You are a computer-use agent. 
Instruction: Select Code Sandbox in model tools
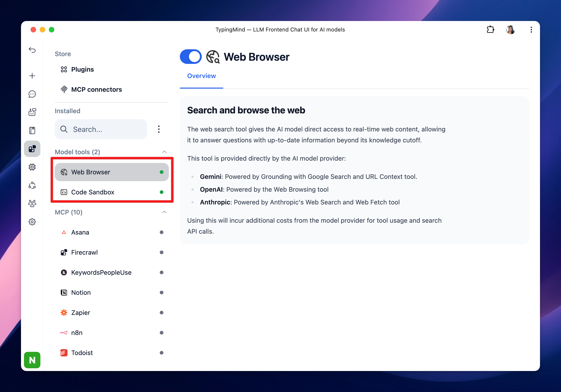pos(112,192)
